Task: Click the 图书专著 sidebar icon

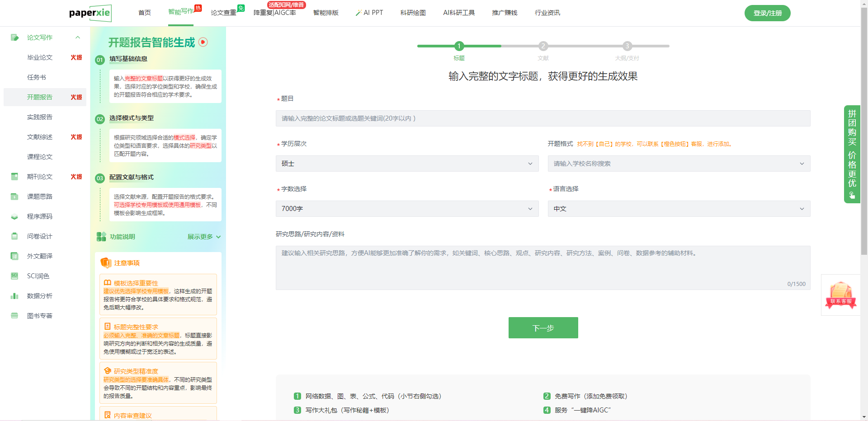Action: click(x=14, y=316)
